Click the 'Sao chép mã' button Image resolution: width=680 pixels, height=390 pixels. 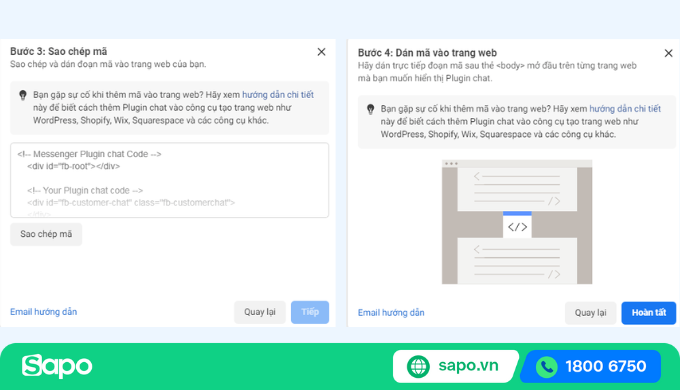click(x=46, y=234)
